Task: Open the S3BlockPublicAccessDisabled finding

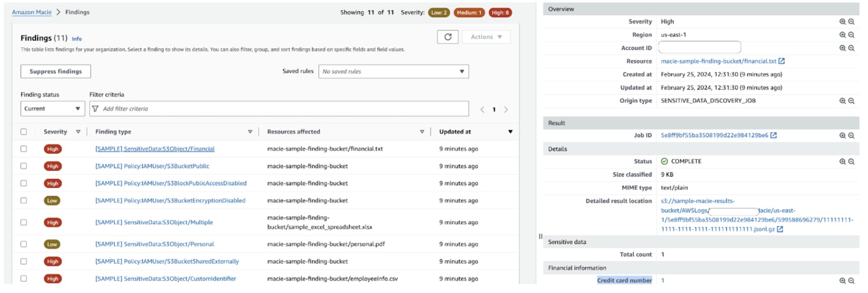Action: (x=171, y=183)
